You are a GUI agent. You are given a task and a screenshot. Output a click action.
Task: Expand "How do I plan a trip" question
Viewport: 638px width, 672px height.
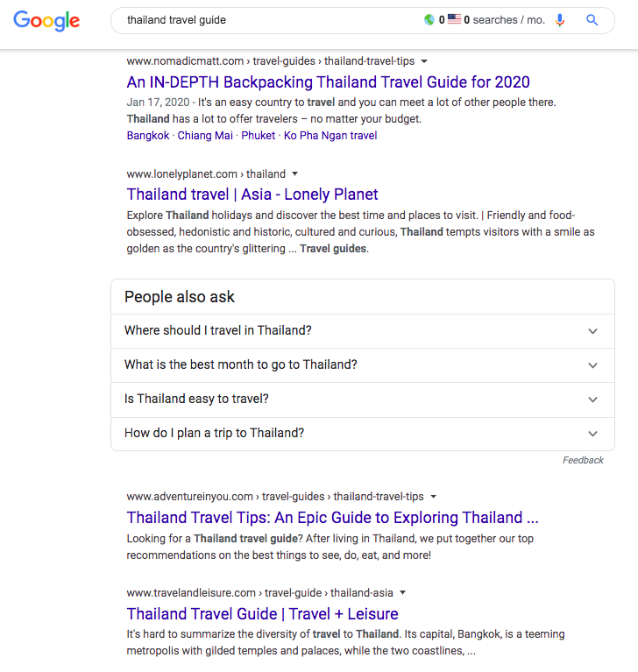(x=592, y=434)
